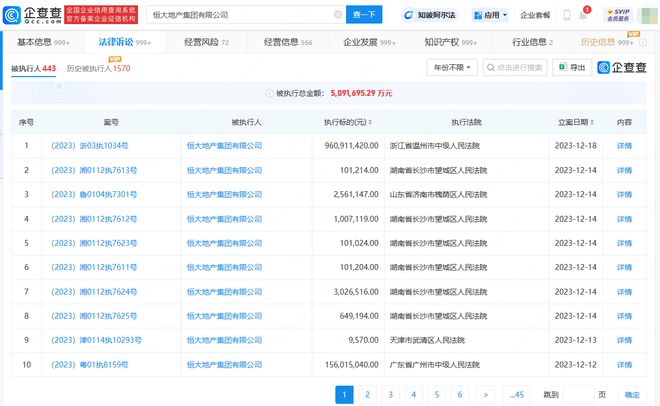This screenshot has width=660, height=406.
Task: Go to page 1
Action: coord(344,395)
